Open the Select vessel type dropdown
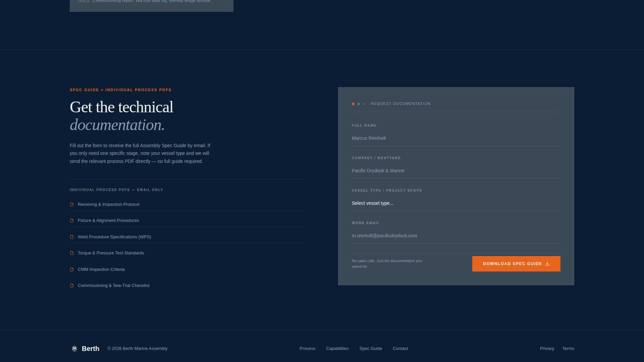Screen dimensions: 644x362 click(x=456, y=203)
